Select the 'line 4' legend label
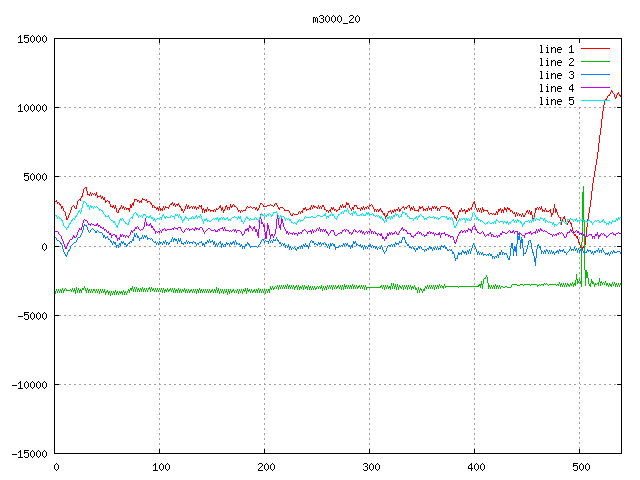640x480 pixels. pos(557,88)
